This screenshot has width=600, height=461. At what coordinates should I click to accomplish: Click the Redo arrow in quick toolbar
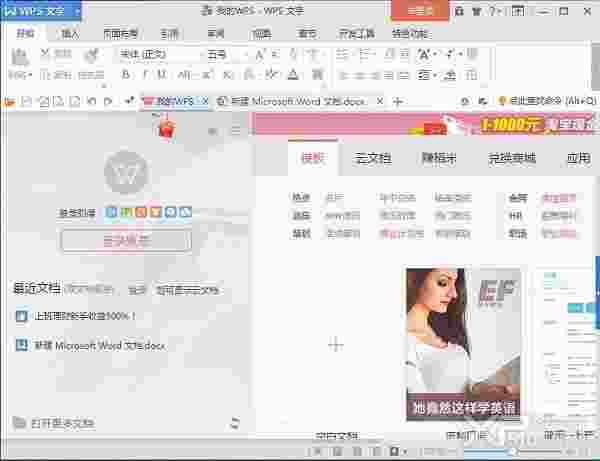point(108,101)
